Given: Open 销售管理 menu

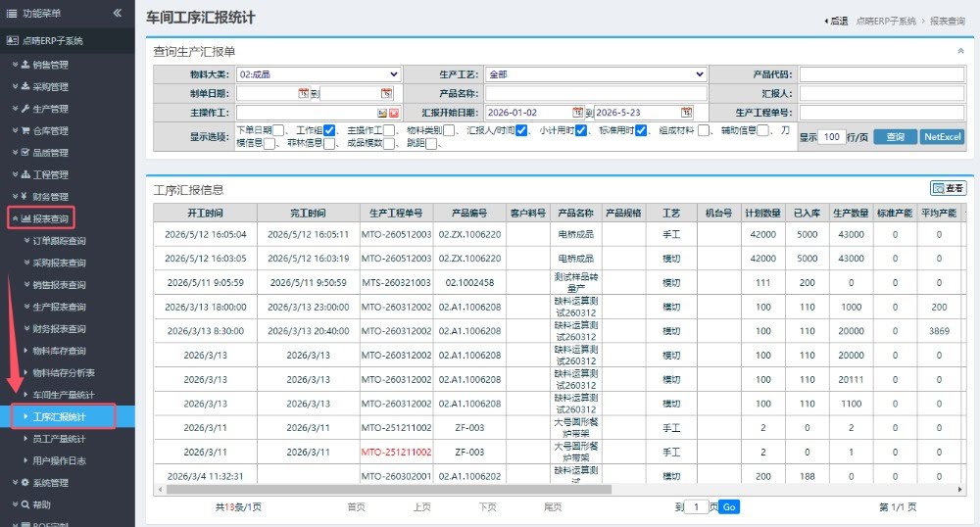Looking at the screenshot, I should click(50, 65).
